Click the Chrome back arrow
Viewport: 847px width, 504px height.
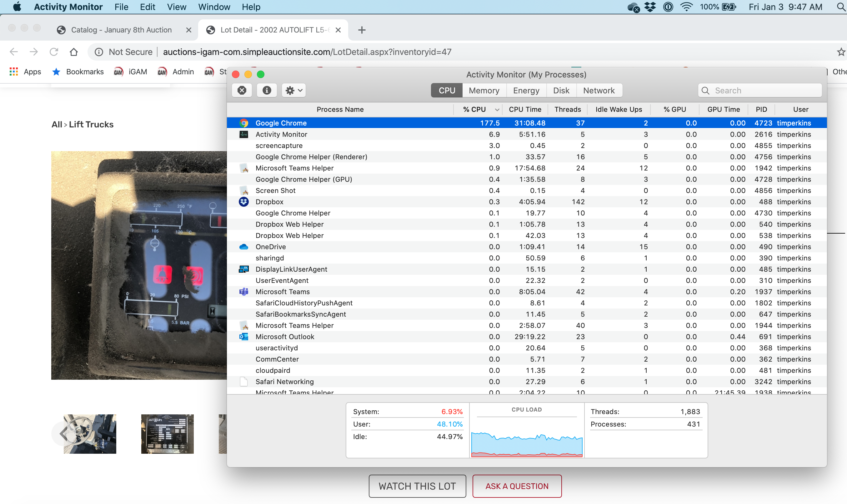pyautogui.click(x=13, y=52)
